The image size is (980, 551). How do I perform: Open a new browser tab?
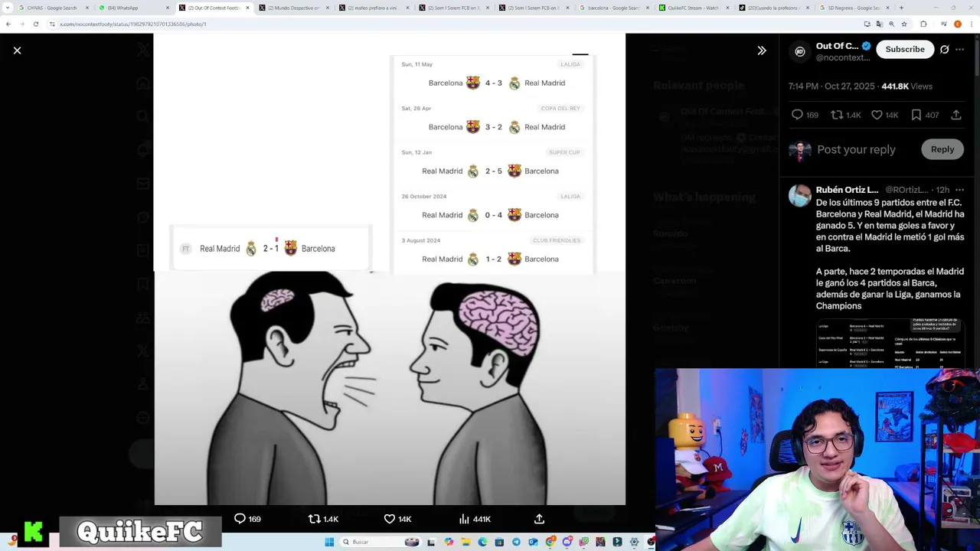[901, 8]
